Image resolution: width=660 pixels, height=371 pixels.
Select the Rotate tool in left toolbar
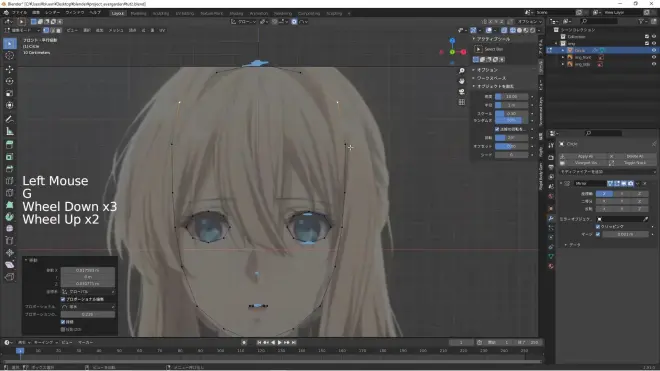point(10,81)
